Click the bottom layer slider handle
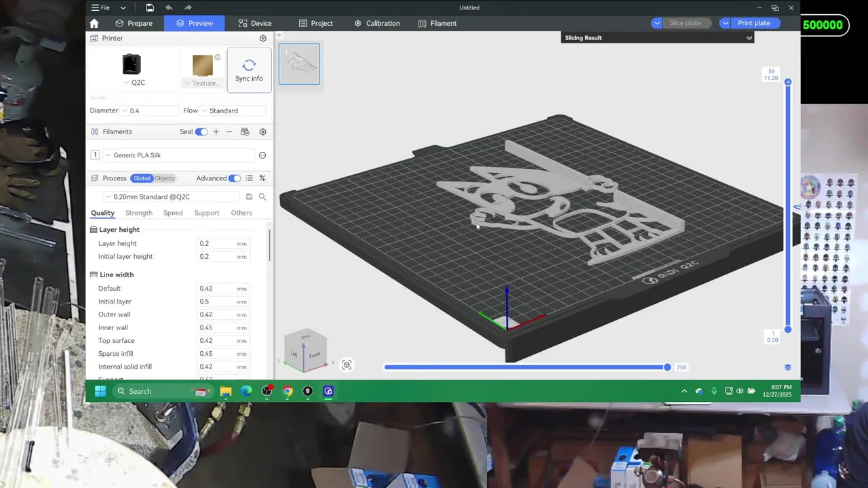The width and height of the screenshot is (868, 488). pyautogui.click(x=787, y=329)
